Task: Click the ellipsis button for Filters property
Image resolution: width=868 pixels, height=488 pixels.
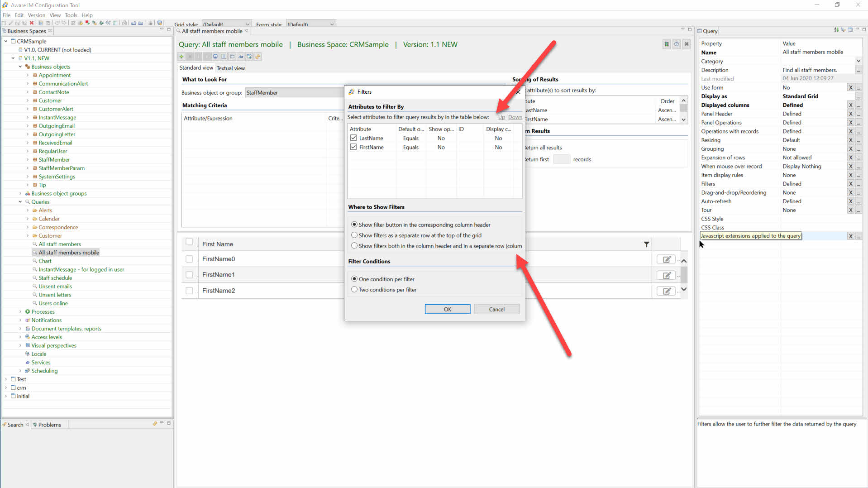Action: tap(858, 184)
